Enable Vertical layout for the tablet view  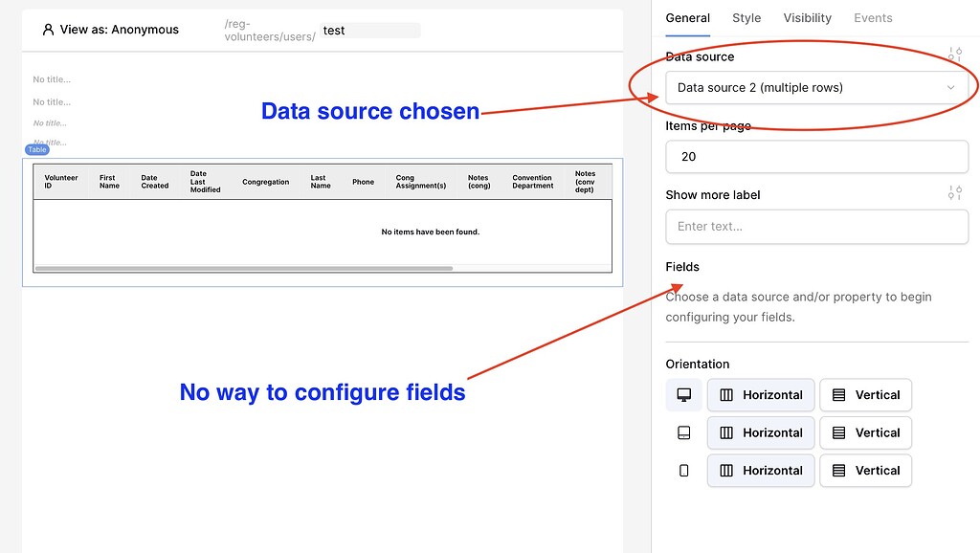click(x=865, y=432)
